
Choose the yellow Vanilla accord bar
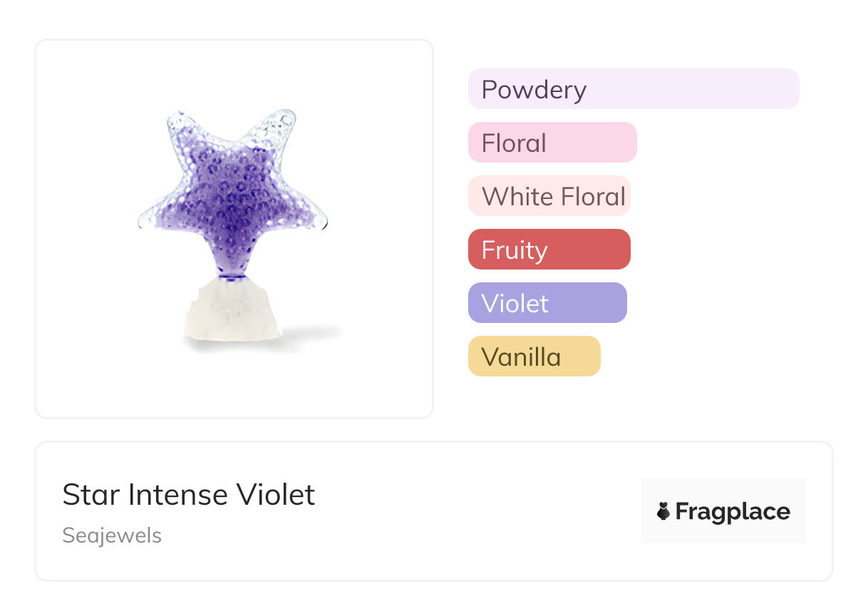click(x=534, y=356)
